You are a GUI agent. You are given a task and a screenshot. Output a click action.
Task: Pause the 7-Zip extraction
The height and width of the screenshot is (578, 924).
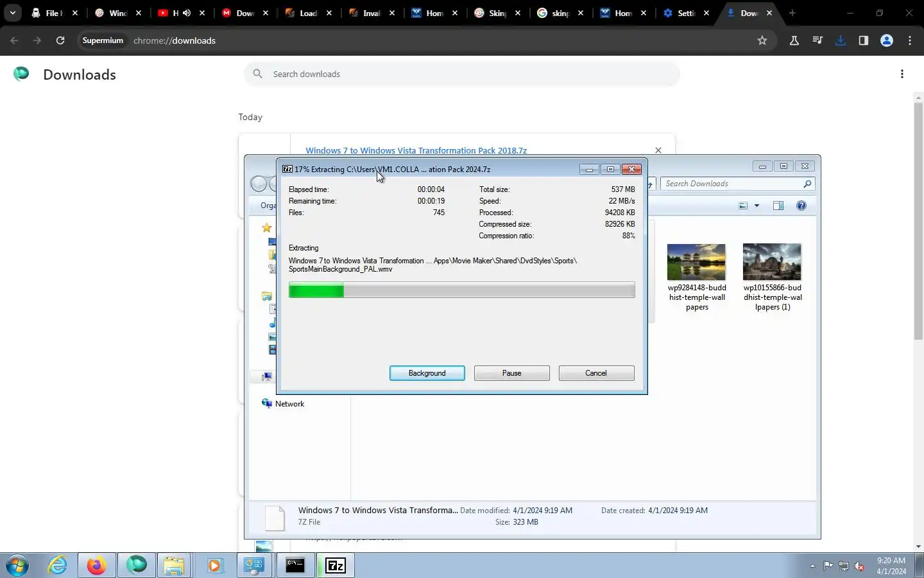(511, 373)
